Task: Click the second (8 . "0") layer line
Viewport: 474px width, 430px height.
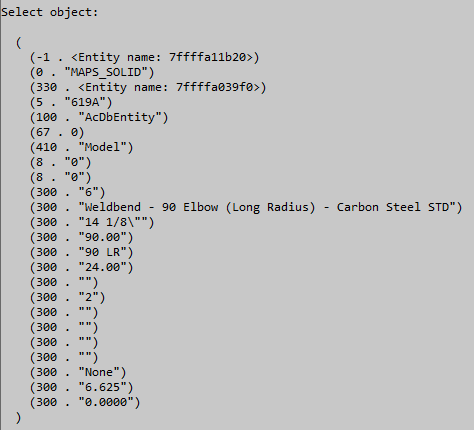Action: pyautogui.click(x=60, y=177)
